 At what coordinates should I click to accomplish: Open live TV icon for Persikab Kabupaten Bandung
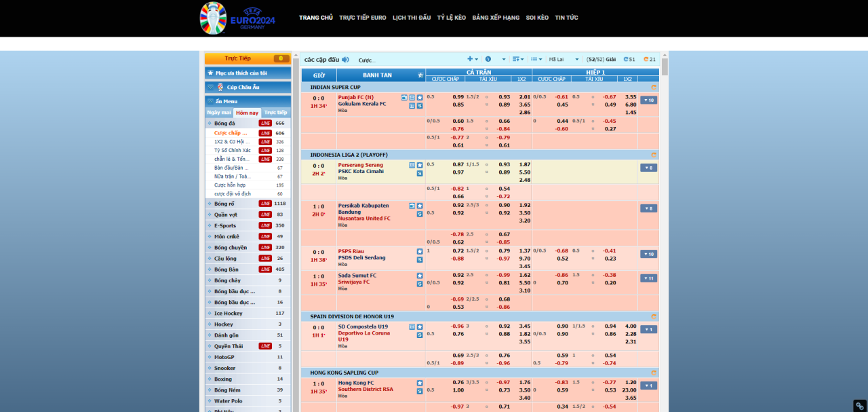click(x=412, y=206)
